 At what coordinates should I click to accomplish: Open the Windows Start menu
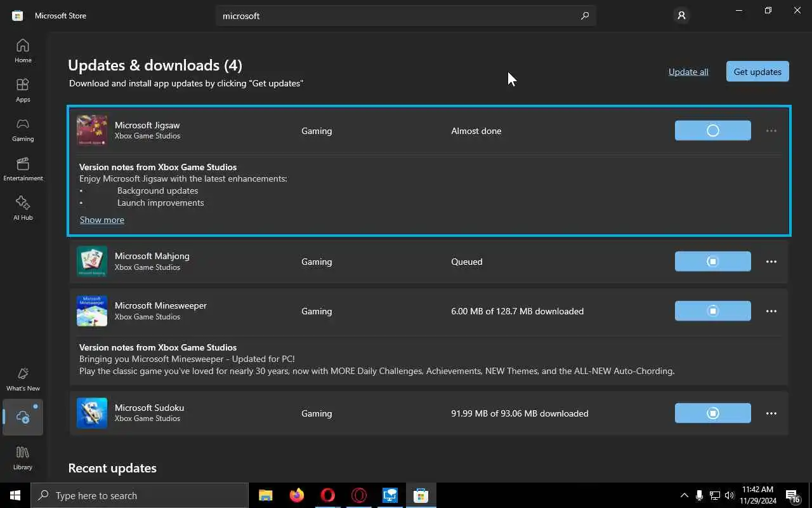point(15,495)
